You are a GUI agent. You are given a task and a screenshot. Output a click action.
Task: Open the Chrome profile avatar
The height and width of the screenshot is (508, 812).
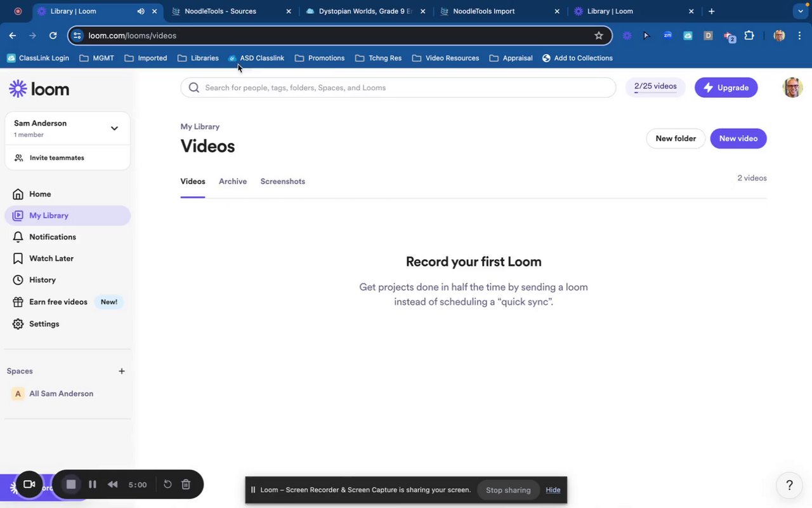point(780,36)
